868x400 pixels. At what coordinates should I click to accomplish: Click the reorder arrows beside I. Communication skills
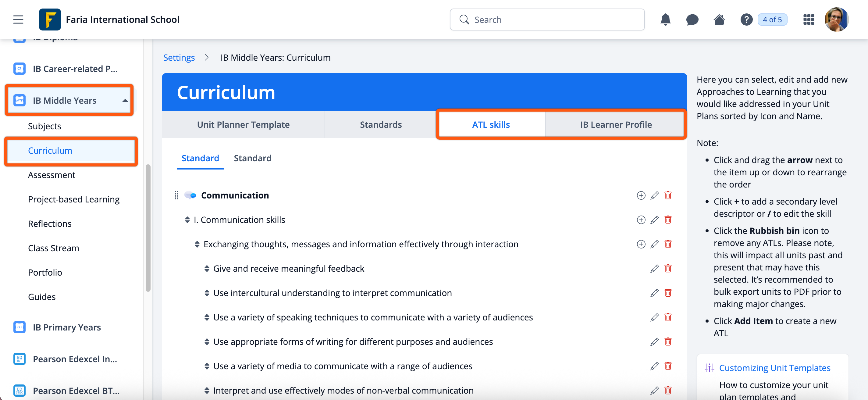(x=187, y=220)
